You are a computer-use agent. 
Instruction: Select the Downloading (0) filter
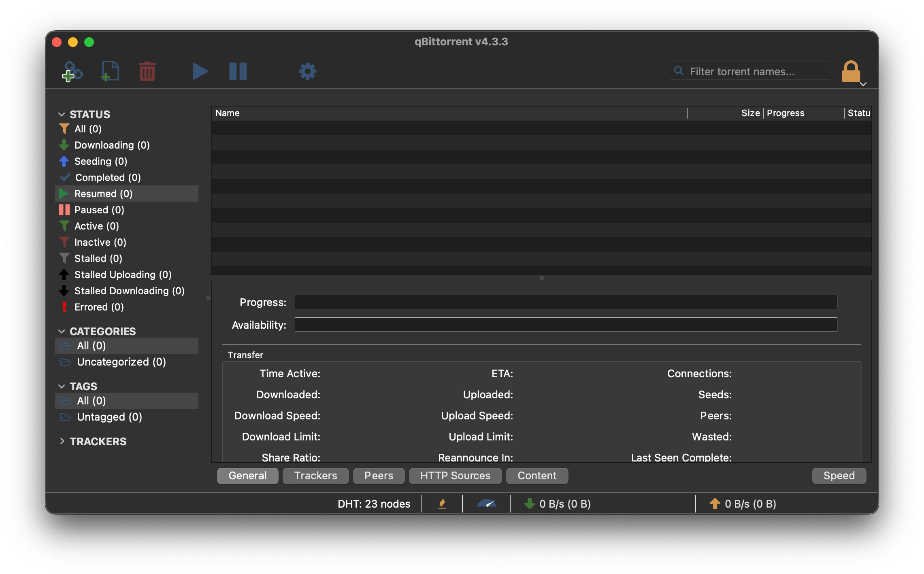[127, 145]
